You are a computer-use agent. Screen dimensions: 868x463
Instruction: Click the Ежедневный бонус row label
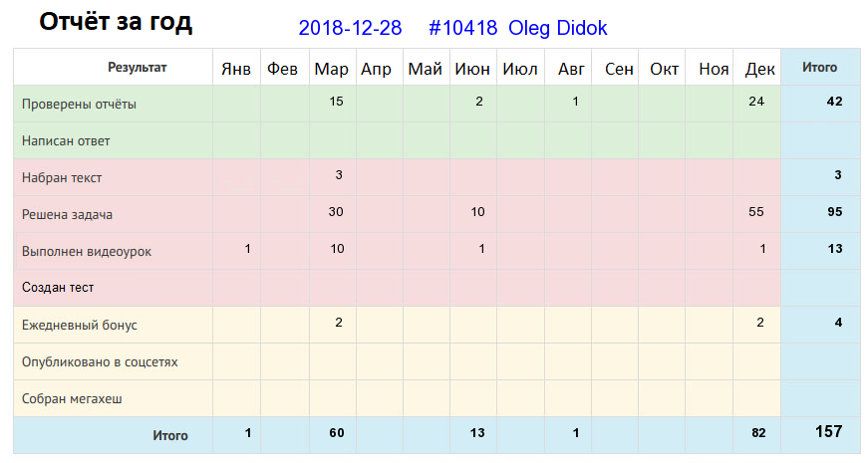(79, 326)
